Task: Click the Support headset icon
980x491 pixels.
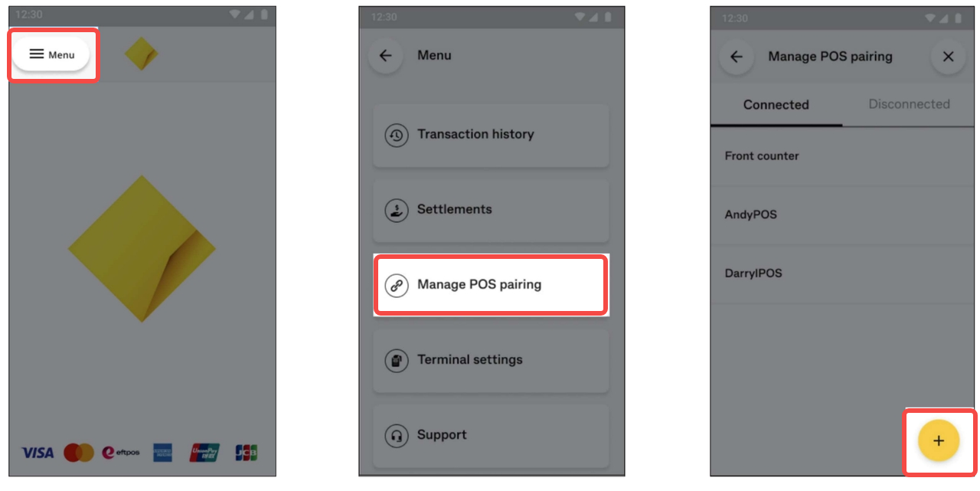Action: click(x=396, y=435)
